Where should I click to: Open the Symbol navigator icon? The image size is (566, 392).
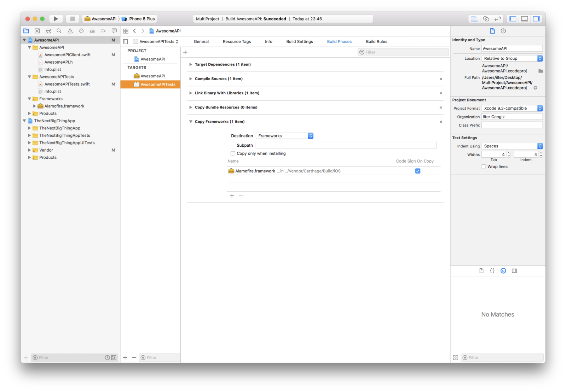coord(48,31)
